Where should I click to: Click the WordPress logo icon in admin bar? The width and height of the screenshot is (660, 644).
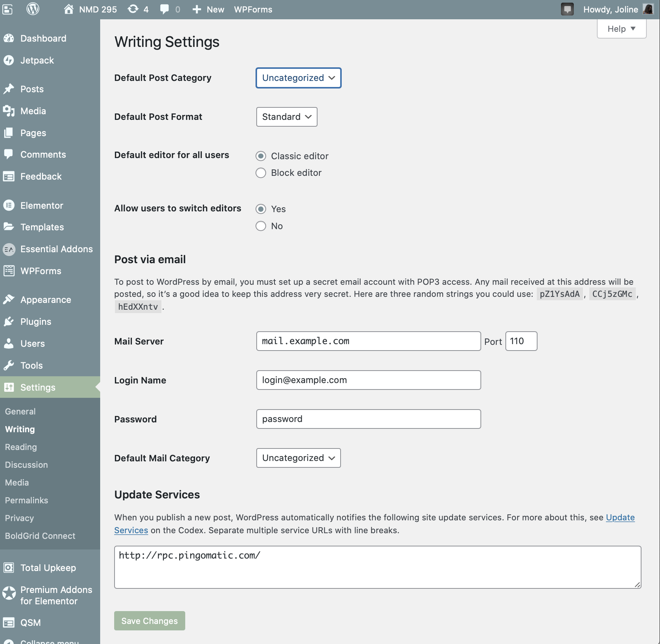33,9
